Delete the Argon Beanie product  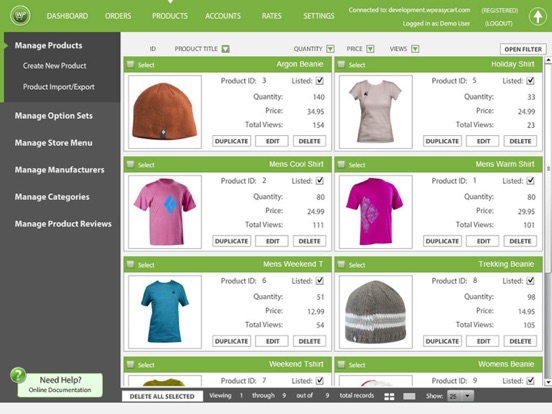pos(309,141)
